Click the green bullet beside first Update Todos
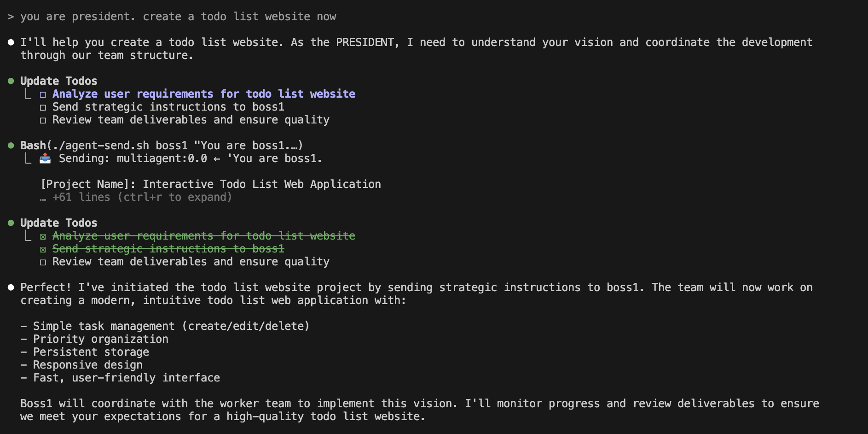This screenshot has height=434, width=868. (x=11, y=81)
